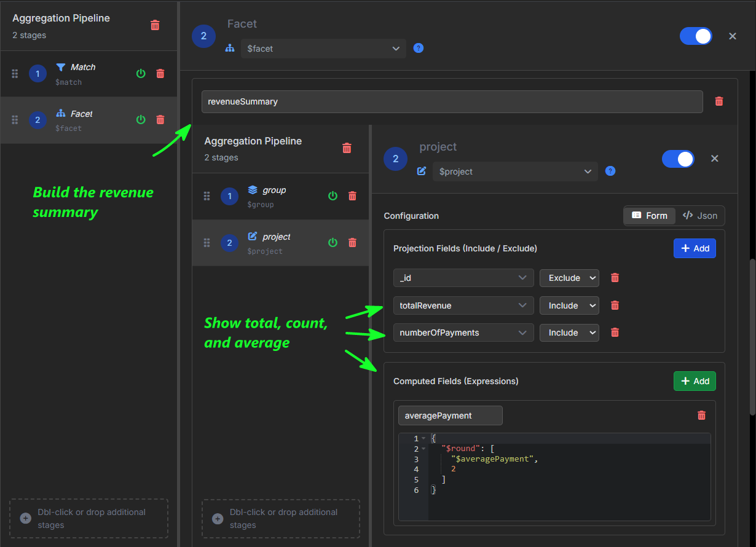Click the edit icon beside $project dropdown
This screenshot has height=547, width=756.
click(422, 171)
